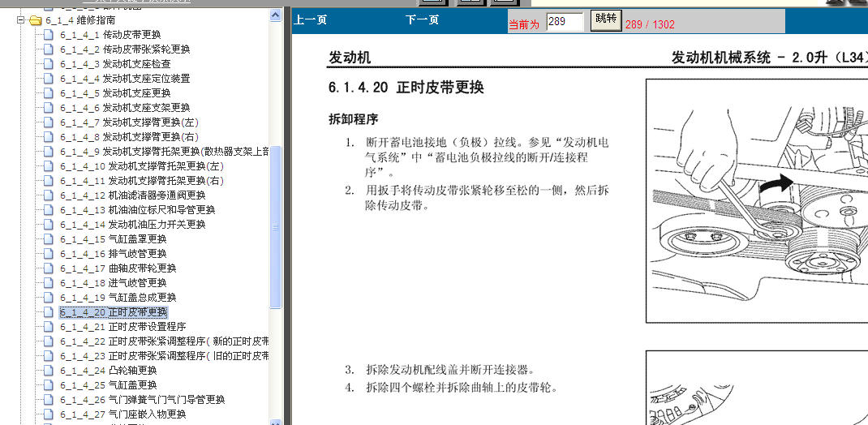Image resolution: width=868 pixels, height=425 pixels.
Task: Click step 4 text 拆除四个螺栓并拆除曲轴上的皮带轮
Action: click(462, 388)
